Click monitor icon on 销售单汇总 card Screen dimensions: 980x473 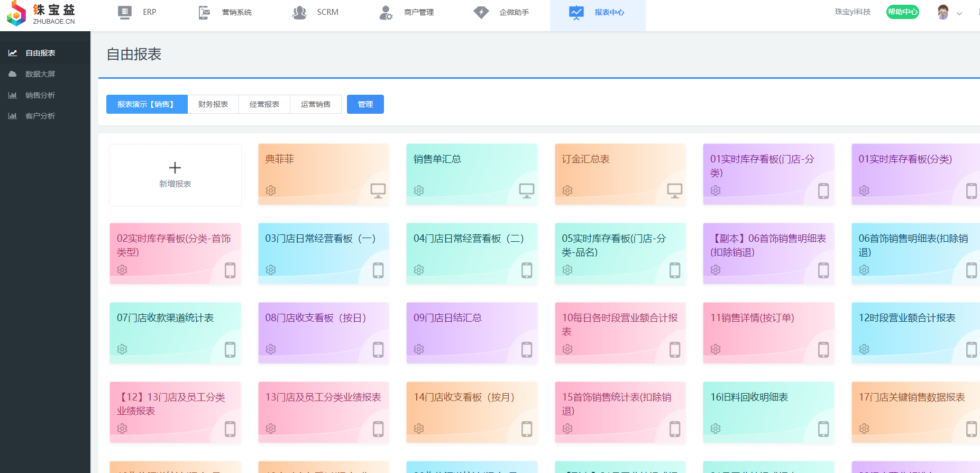[x=527, y=190]
